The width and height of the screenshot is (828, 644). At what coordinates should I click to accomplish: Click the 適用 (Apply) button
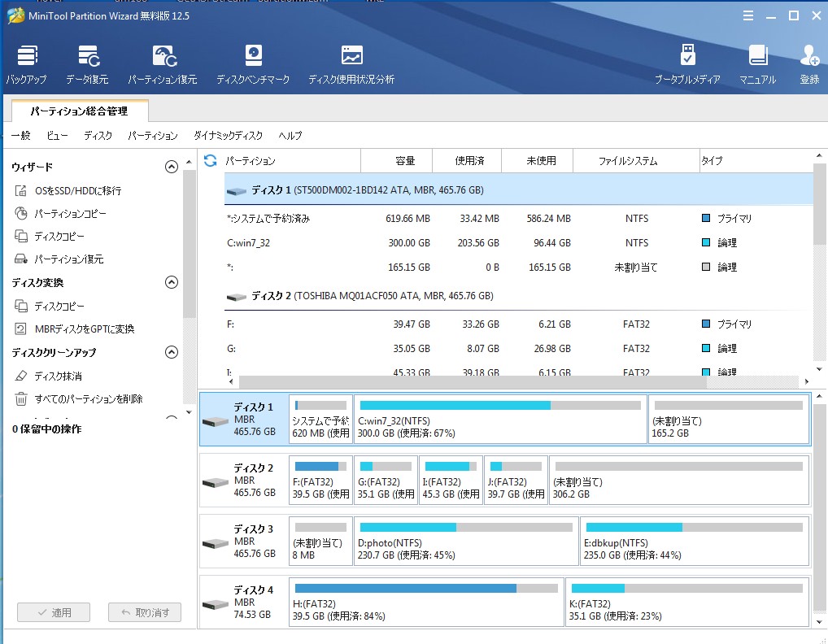pyautogui.click(x=54, y=612)
